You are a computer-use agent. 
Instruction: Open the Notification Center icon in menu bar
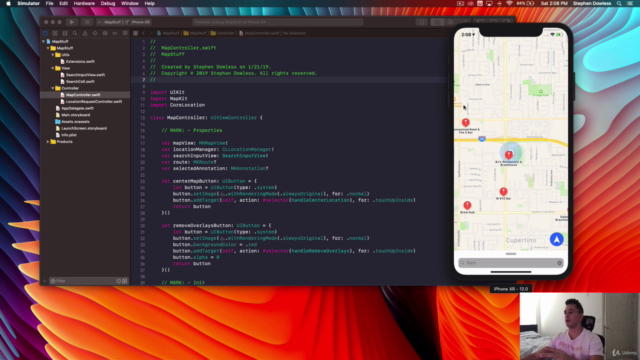click(x=630, y=3)
